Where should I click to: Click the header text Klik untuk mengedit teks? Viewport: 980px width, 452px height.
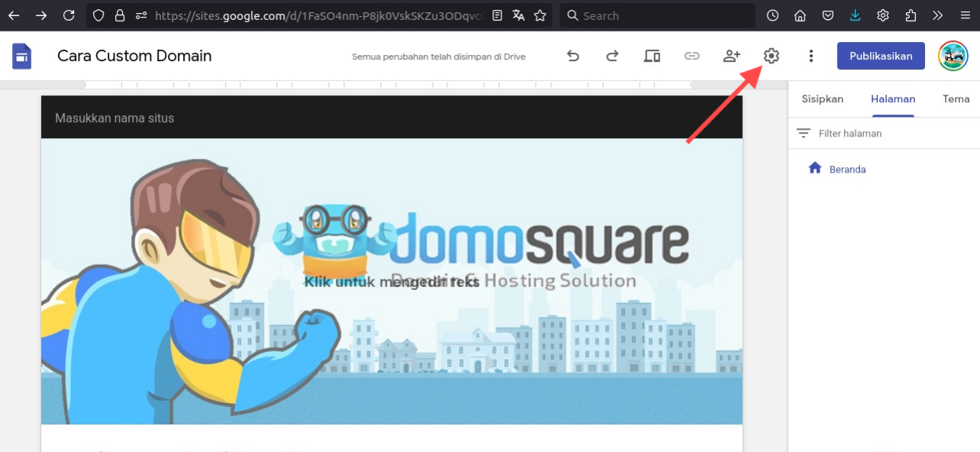click(x=391, y=282)
